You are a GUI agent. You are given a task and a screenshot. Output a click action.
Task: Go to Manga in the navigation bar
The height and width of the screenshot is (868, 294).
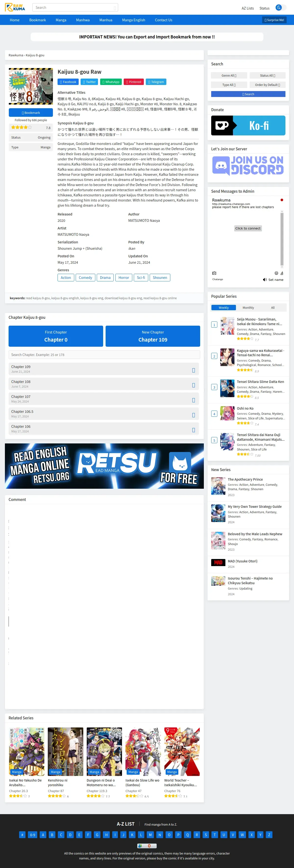[x=61, y=20]
